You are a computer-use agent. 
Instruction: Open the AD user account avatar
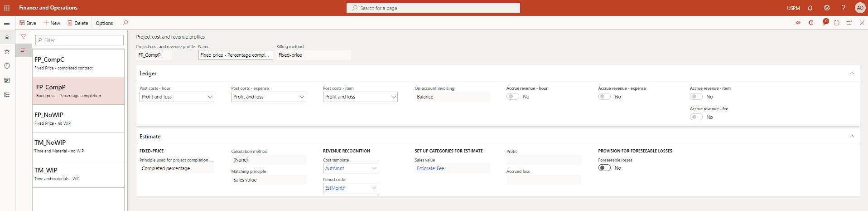860,8
